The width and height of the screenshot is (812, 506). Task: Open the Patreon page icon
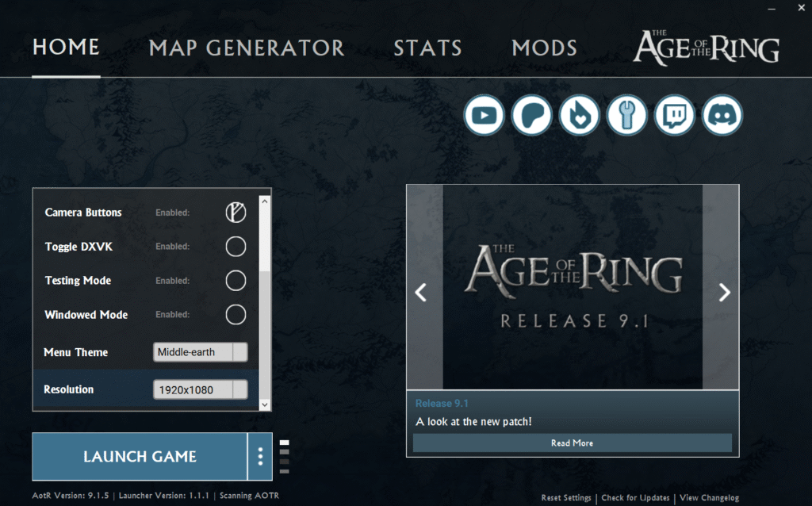532,115
